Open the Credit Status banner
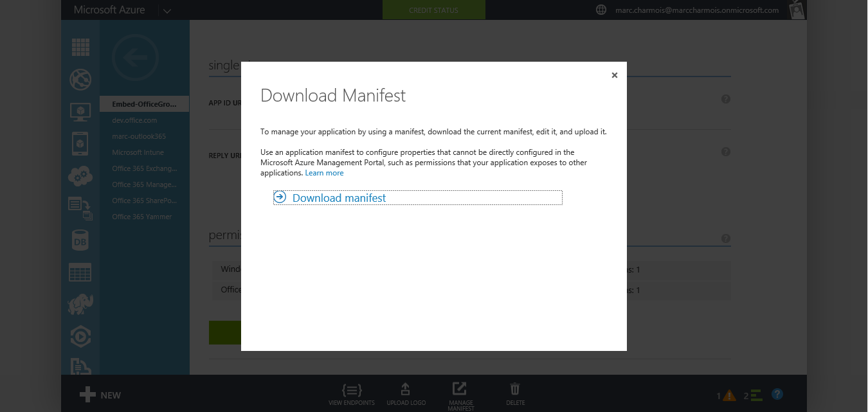Viewport: 868px width, 412px height. pyautogui.click(x=434, y=10)
